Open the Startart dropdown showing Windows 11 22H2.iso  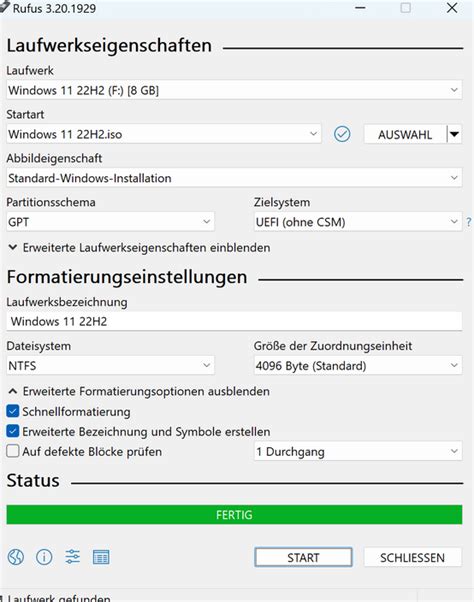pos(164,134)
